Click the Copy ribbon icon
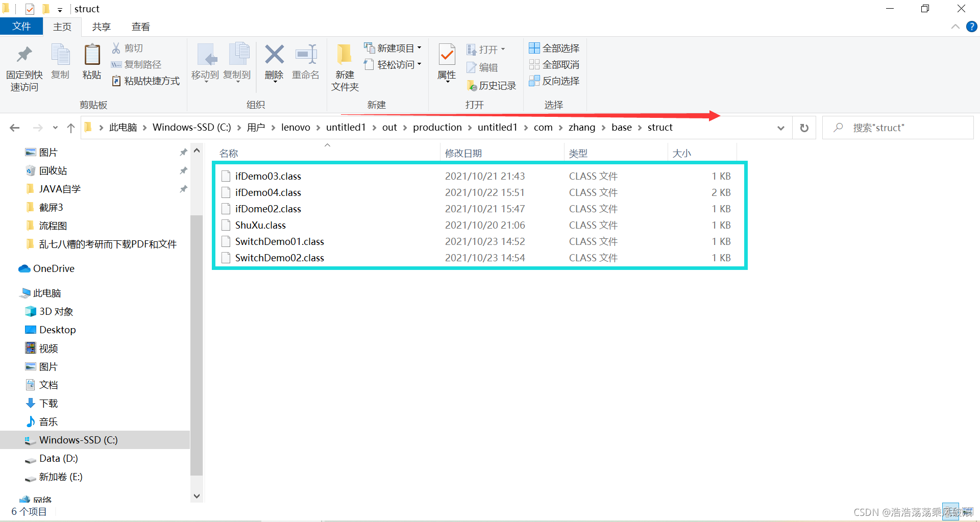The height and width of the screenshot is (522, 980). pyautogui.click(x=60, y=55)
